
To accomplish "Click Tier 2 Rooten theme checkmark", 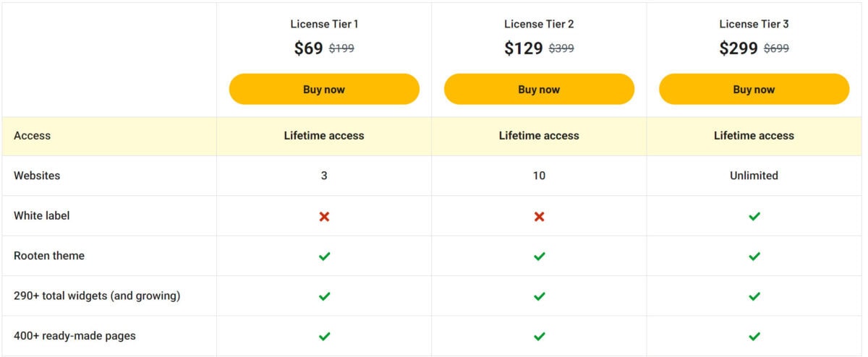I will click(x=539, y=256).
